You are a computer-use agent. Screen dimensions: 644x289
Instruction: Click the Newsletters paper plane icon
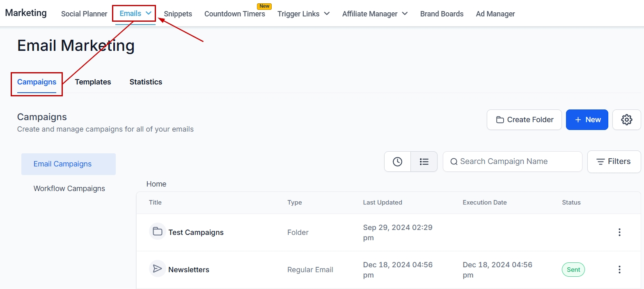[x=158, y=269]
